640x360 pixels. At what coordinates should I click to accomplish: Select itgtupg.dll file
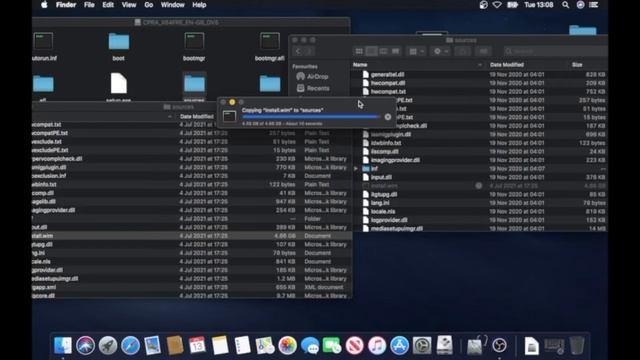coord(384,194)
